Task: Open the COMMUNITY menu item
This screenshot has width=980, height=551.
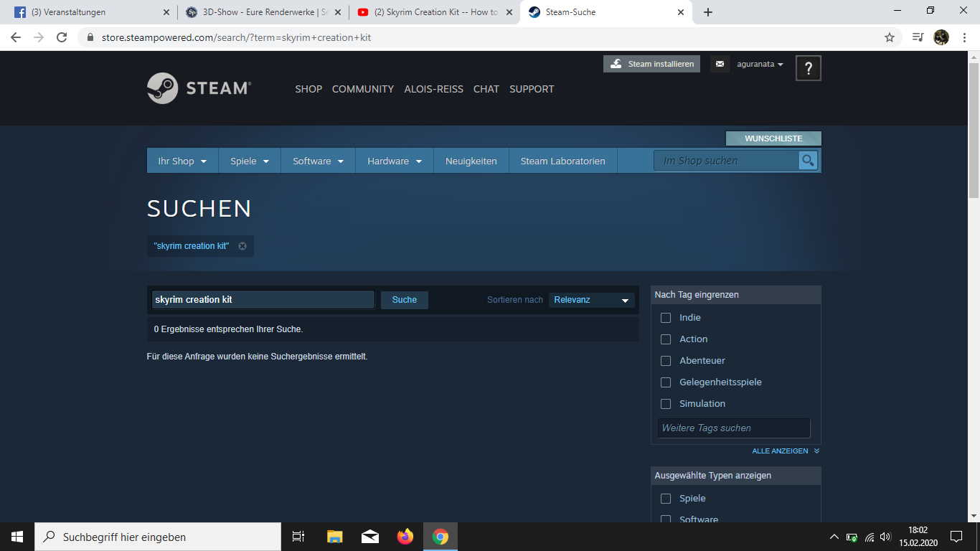Action: [362, 89]
